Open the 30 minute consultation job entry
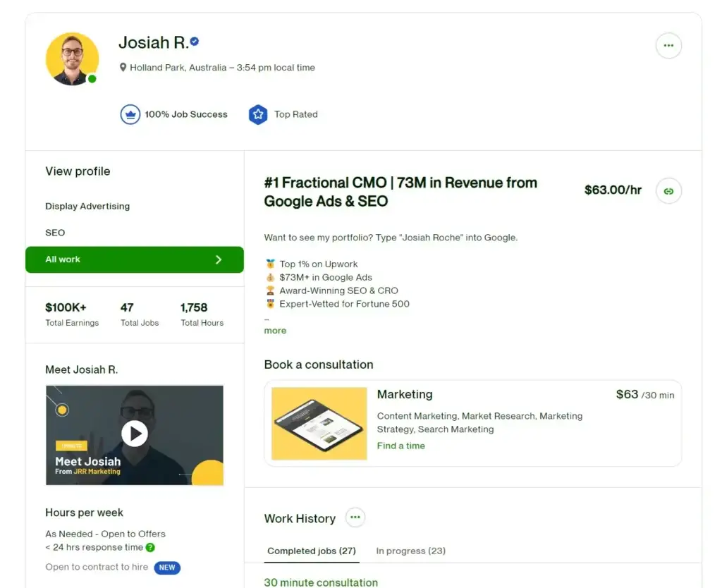Viewport: 722px width, 588px height. click(x=321, y=582)
